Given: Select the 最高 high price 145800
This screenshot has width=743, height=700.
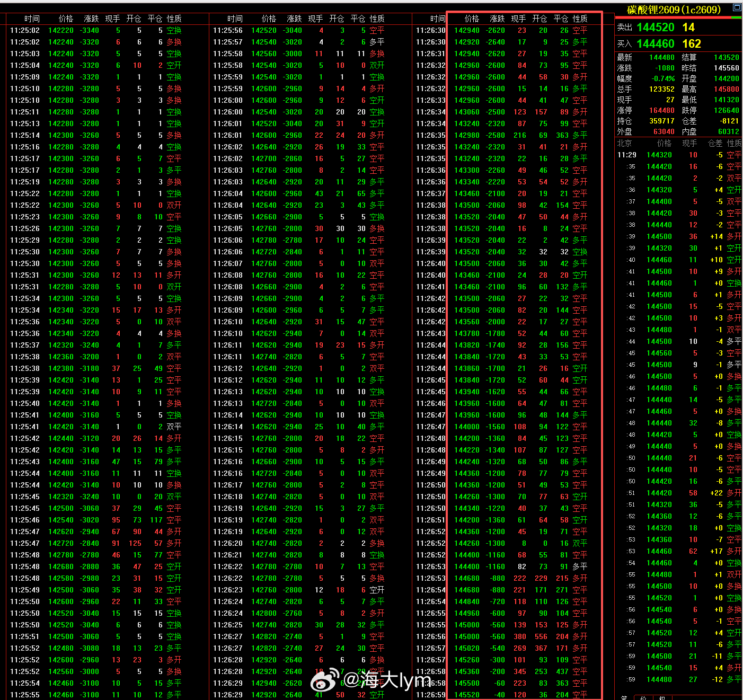Looking at the screenshot, I should [726, 89].
